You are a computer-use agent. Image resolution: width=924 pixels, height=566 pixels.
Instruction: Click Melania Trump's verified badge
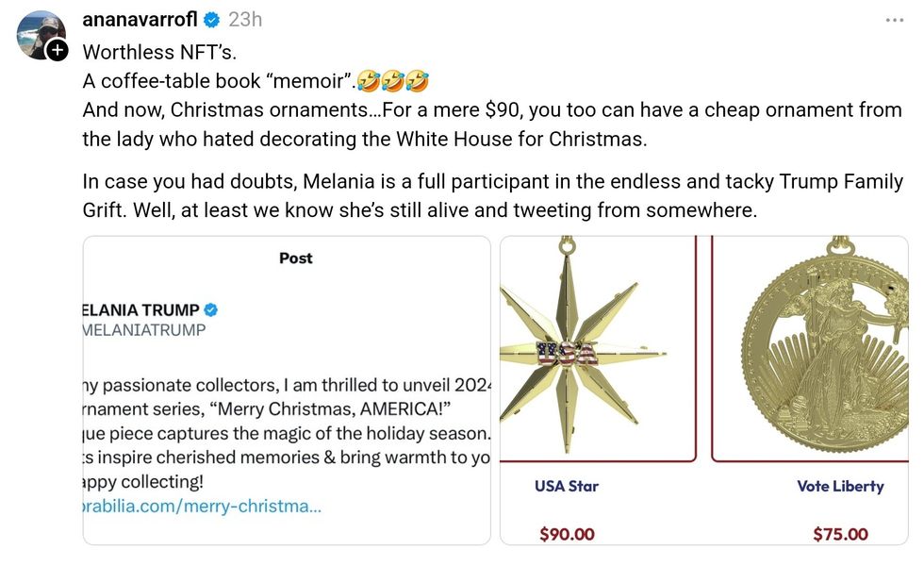coord(212,309)
